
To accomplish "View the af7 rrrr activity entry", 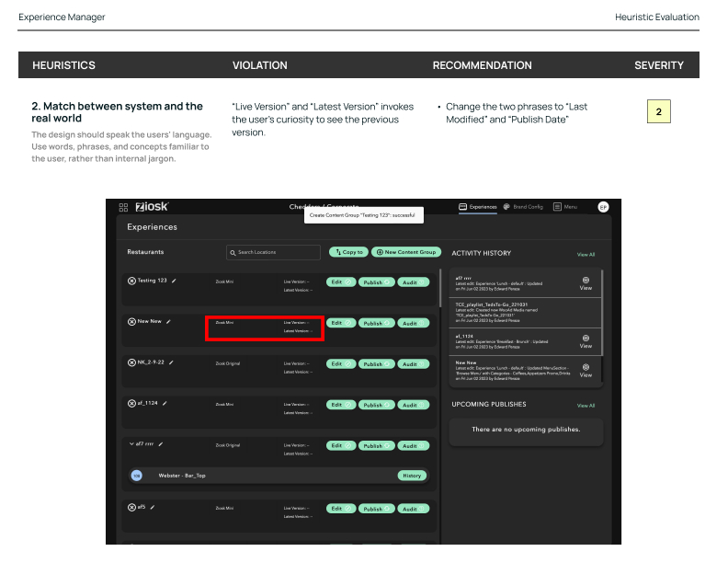I will (x=586, y=282).
